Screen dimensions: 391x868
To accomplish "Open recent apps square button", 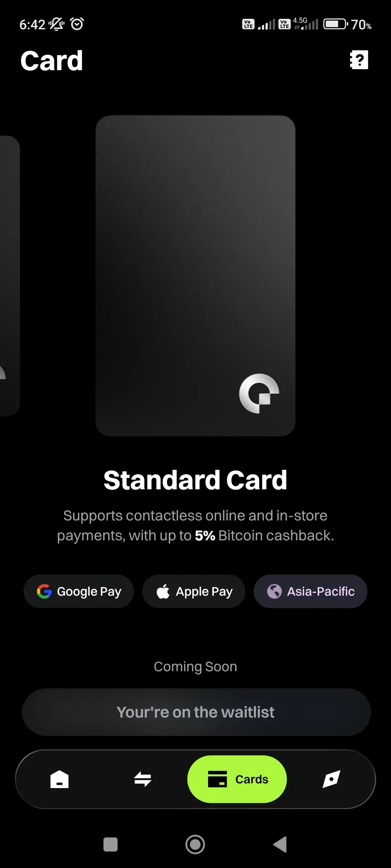I will click(110, 844).
